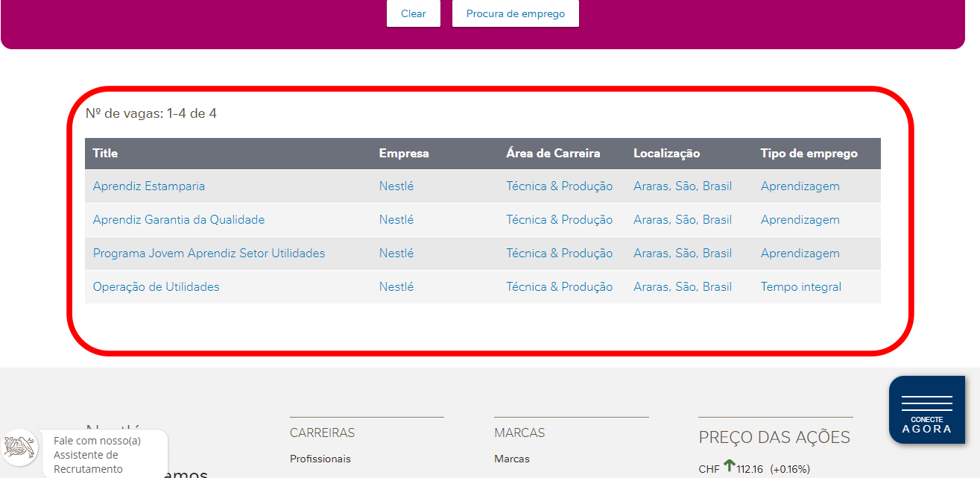Image resolution: width=980 pixels, height=478 pixels.
Task: Click the Fale com nosso(a) Assistente de Recrutamento bubble
Action: point(97,455)
